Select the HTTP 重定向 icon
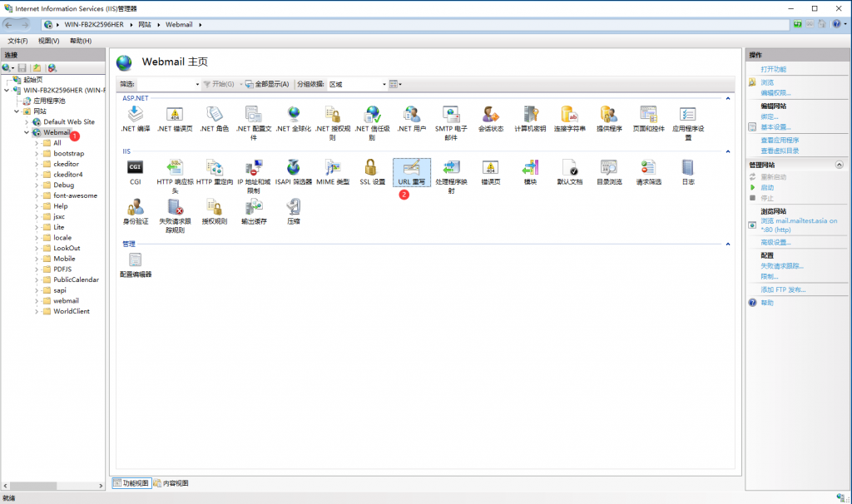 [215, 172]
